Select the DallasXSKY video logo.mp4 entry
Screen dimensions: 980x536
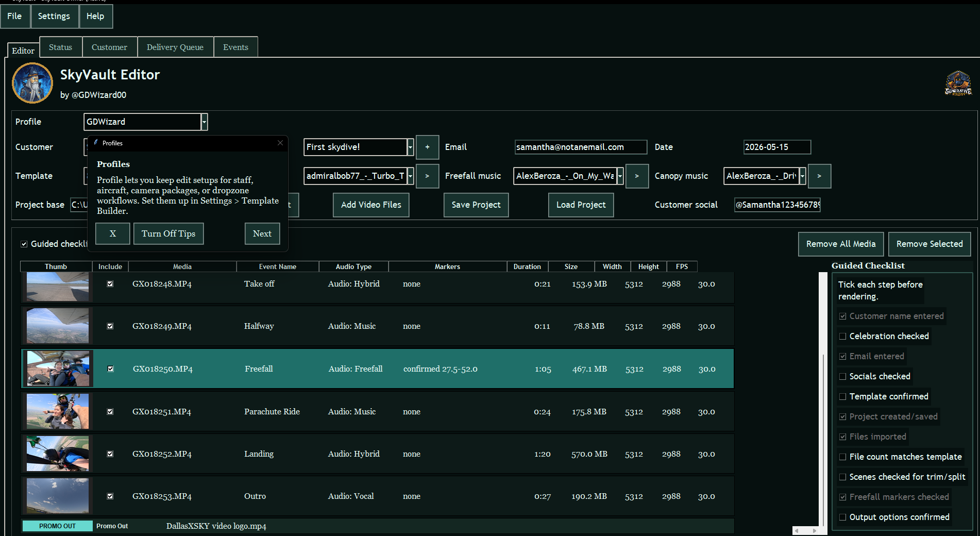216,526
